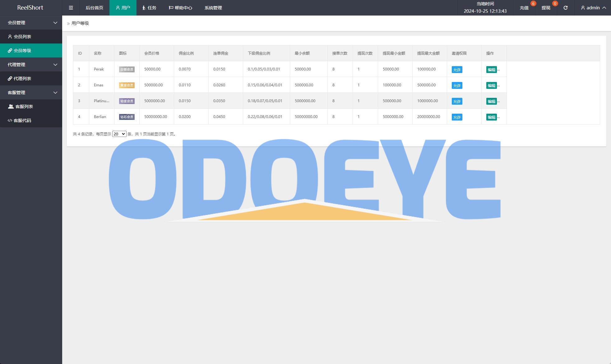The image size is (611, 364).
Task: Select the Perak name cell
Action: click(x=102, y=69)
